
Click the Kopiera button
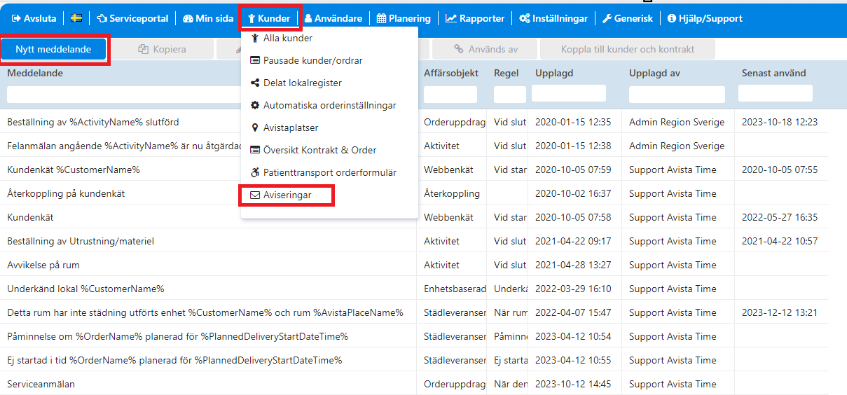pyautogui.click(x=162, y=49)
